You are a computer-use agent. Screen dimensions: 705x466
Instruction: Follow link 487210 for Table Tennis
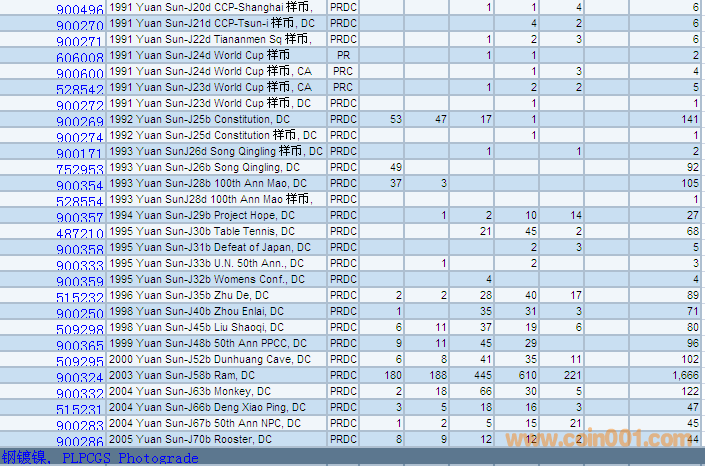[80, 234]
